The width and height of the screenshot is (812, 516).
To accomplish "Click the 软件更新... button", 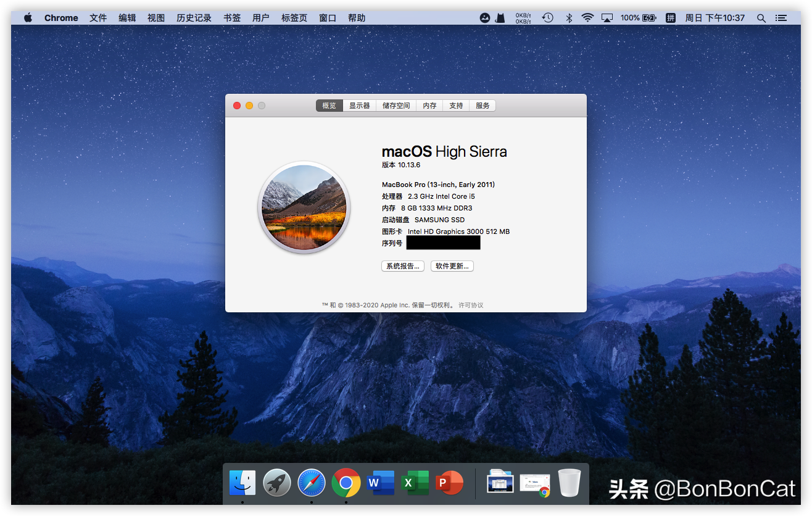I will coord(452,266).
